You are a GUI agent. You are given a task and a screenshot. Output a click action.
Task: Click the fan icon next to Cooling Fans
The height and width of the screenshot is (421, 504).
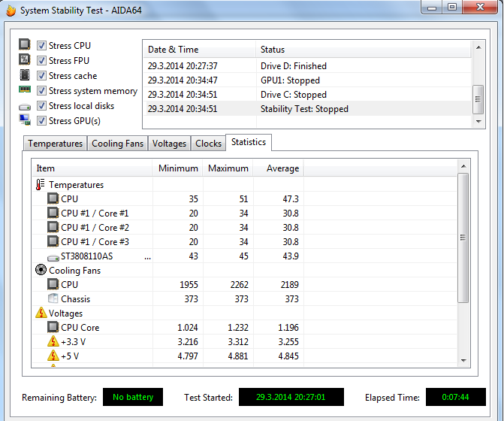tap(41, 270)
